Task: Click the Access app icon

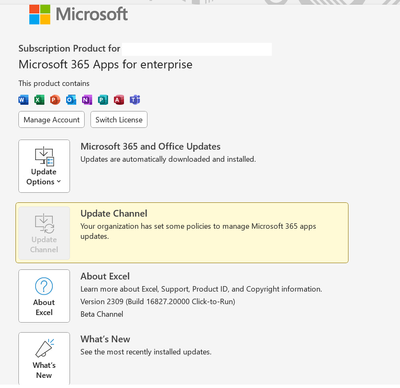Action: [119, 100]
